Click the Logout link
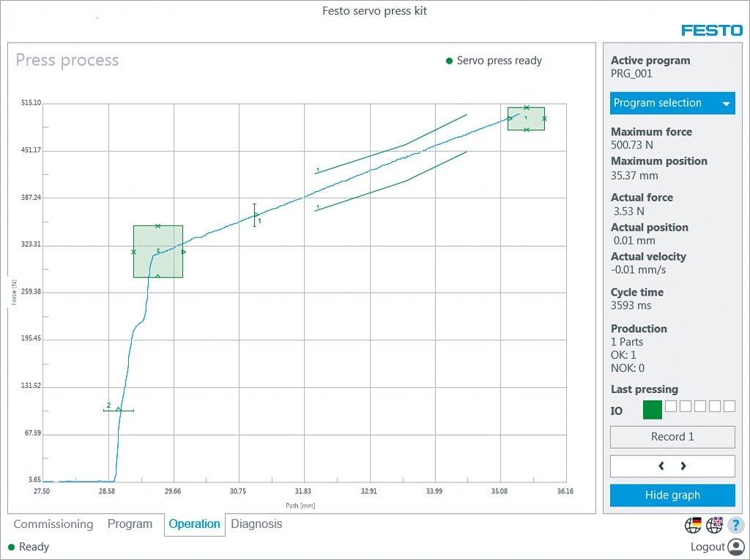Image resolution: width=750 pixels, height=560 pixels. tap(708, 547)
